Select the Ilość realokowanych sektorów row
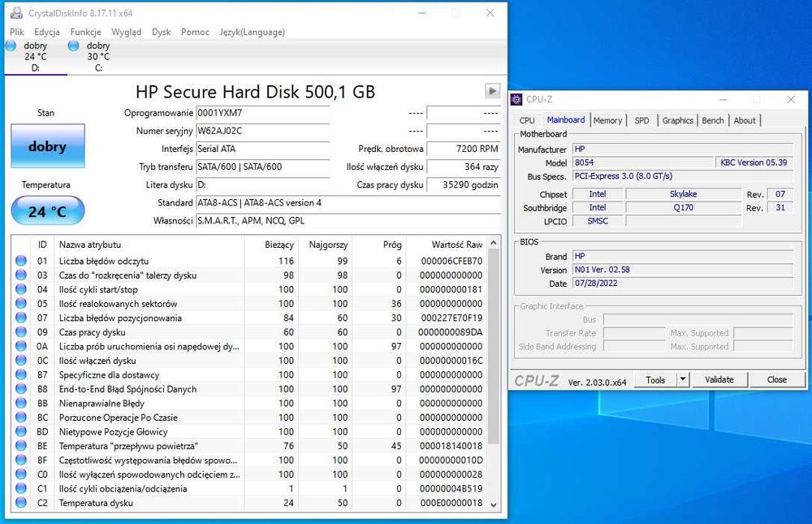The width and height of the screenshot is (812, 524). pyautogui.click(x=249, y=304)
